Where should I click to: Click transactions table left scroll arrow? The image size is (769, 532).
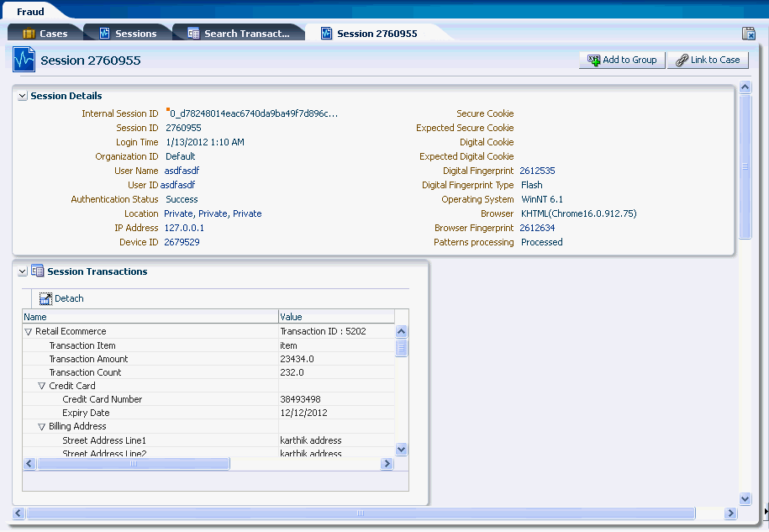pos(29,463)
